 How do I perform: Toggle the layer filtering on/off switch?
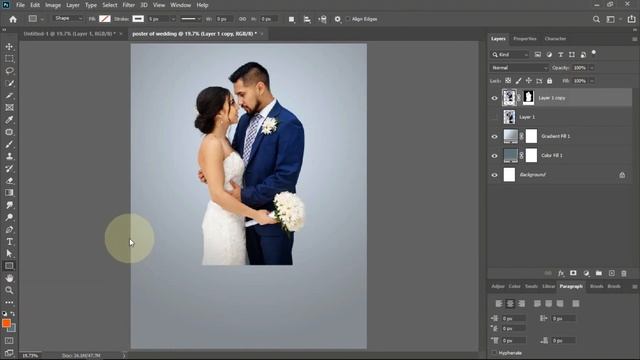pyautogui.click(x=594, y=53)
